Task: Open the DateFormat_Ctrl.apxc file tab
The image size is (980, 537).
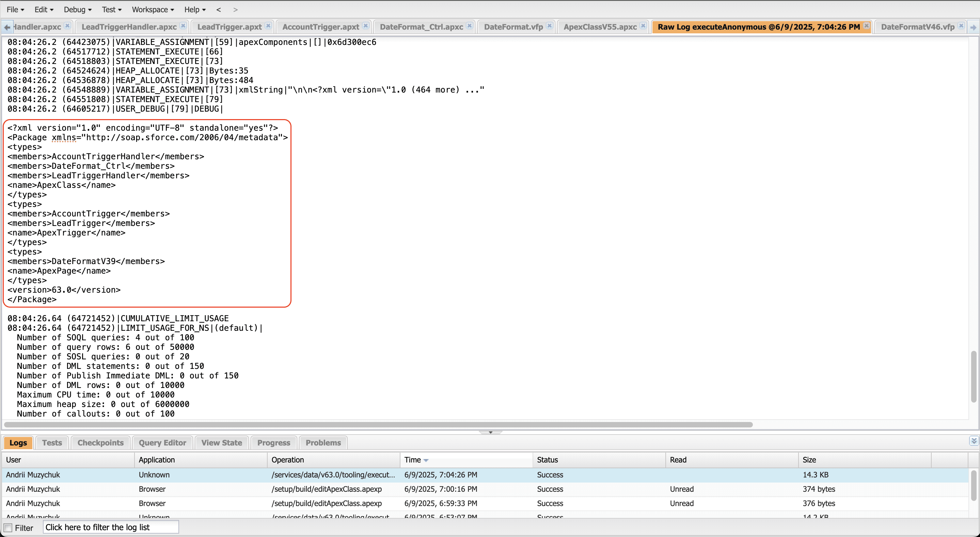Action: click(421, 27)
